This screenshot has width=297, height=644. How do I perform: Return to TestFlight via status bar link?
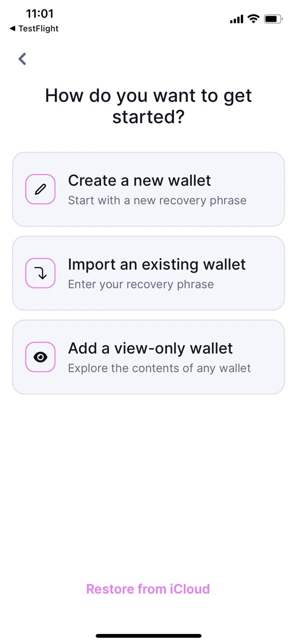34,29
